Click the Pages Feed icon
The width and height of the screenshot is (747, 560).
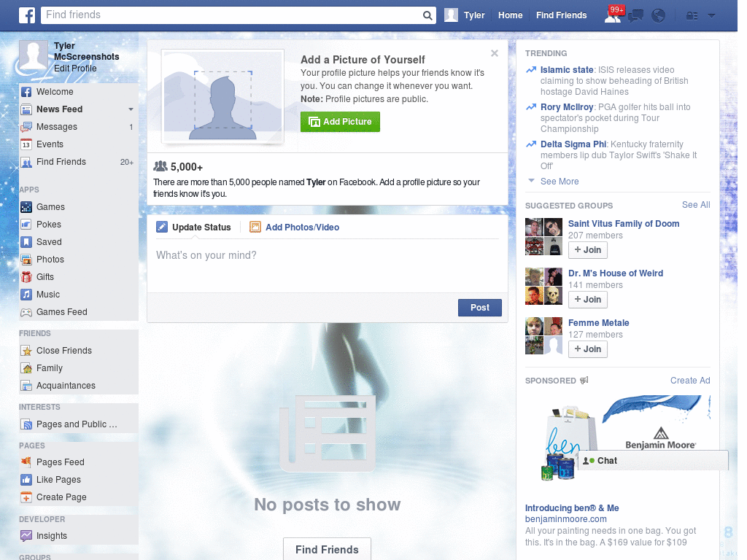pos(26,462)
